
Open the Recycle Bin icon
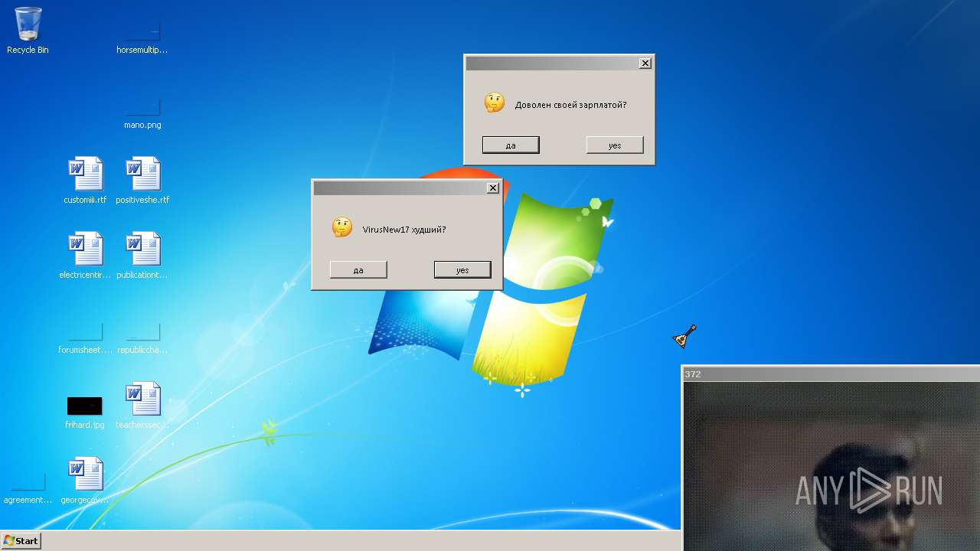[28, 31]
